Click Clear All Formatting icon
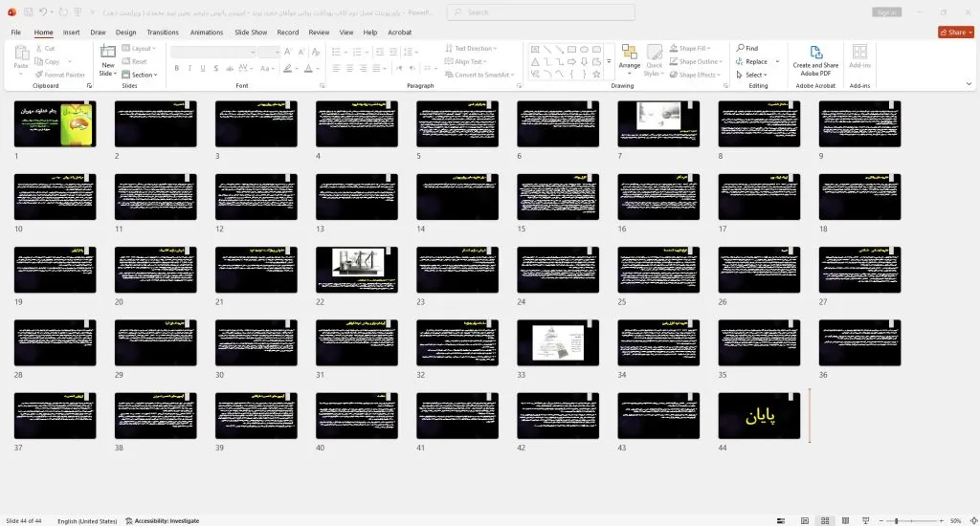The height and width of the screenshot is (526, 980). coord(316,52)
